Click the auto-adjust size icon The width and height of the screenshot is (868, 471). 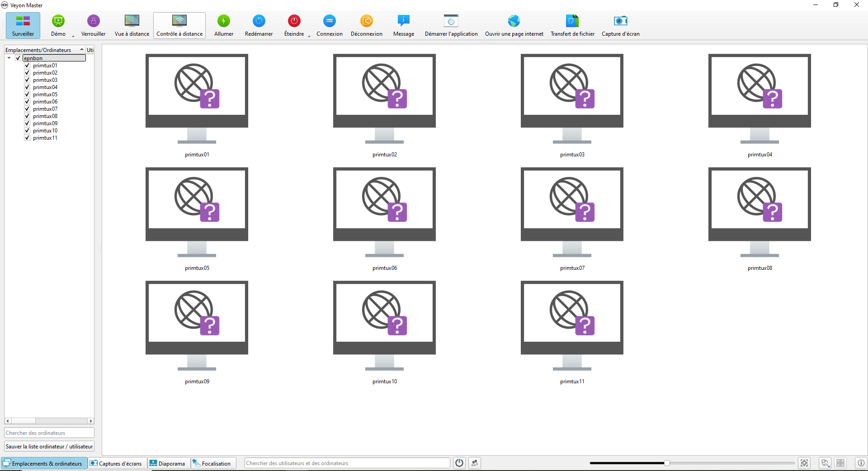pos(804,463)
